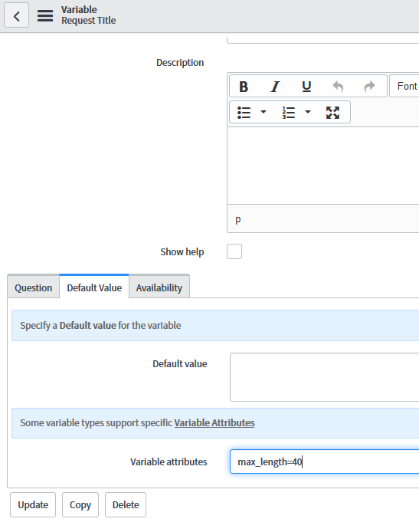Switch to the Availability tab

coord(159,287)
